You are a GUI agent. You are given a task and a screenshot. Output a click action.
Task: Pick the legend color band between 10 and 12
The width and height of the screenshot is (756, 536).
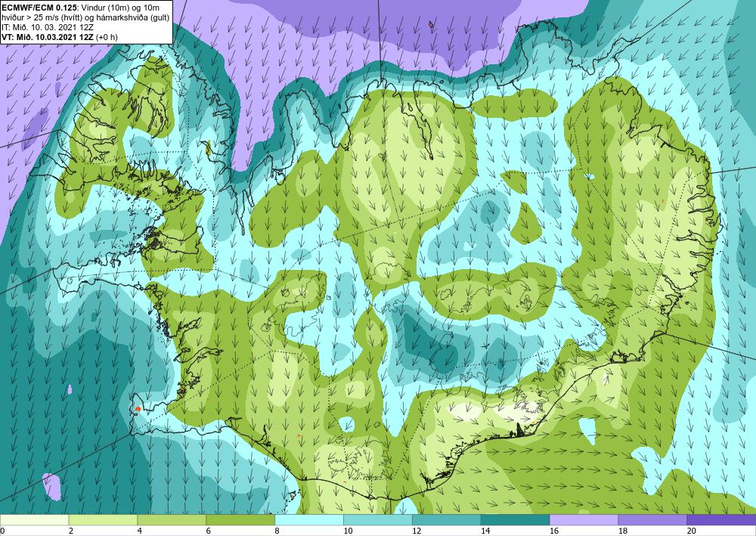click(377, 519)
